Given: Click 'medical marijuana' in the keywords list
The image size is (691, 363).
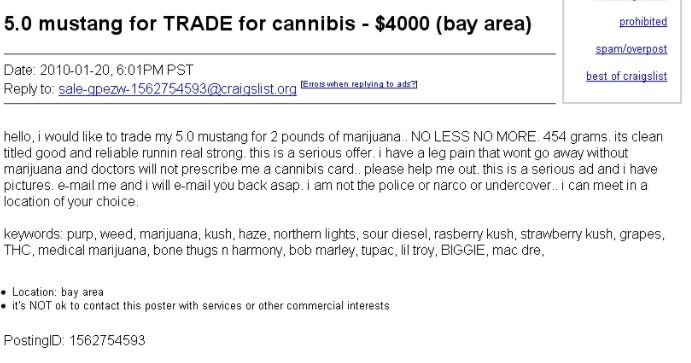Looking at the screenshot, I should coord(92,250).
